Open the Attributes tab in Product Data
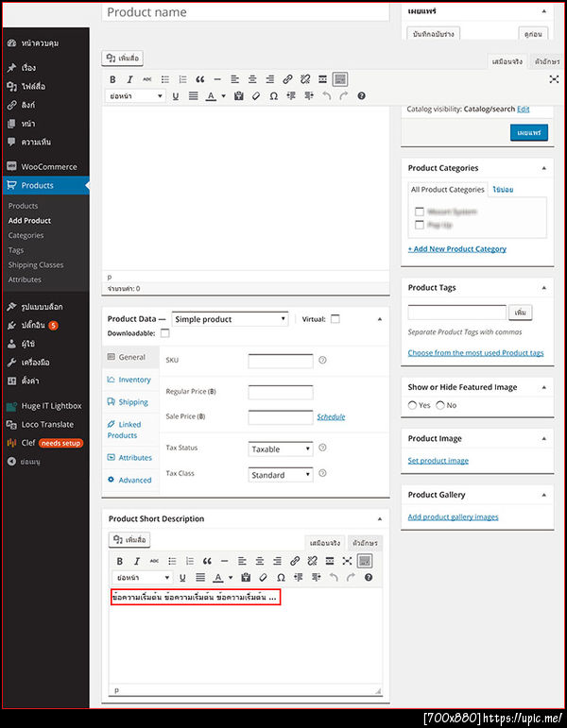The width and height of the screenshot is (567, 728). pyautogui.click(x=130, y=458)
